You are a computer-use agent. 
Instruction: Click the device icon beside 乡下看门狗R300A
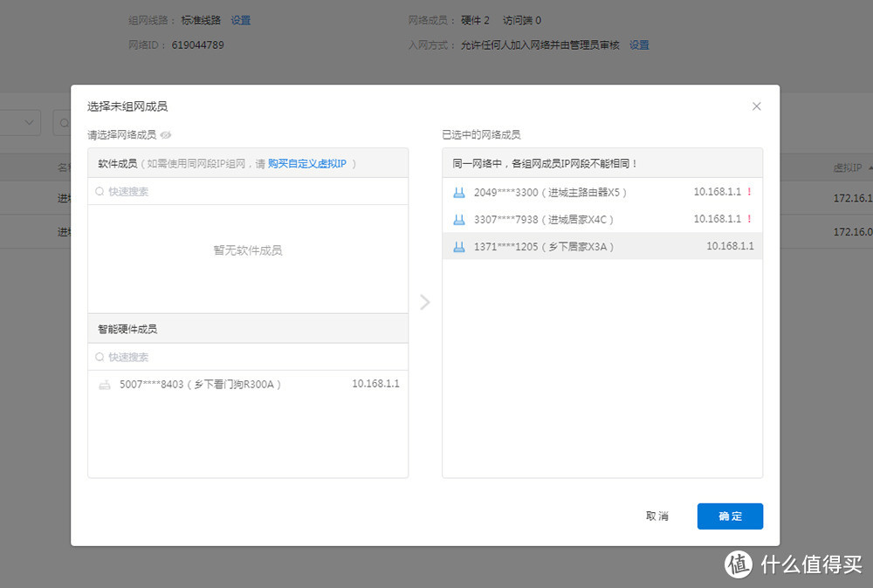point(105,384)
